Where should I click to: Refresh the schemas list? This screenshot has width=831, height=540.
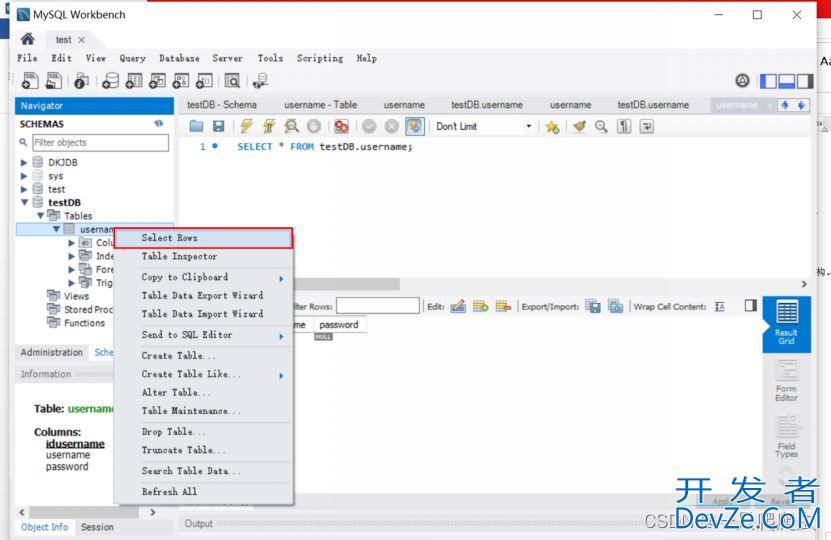pyautogui.click(x=158, y=123)
